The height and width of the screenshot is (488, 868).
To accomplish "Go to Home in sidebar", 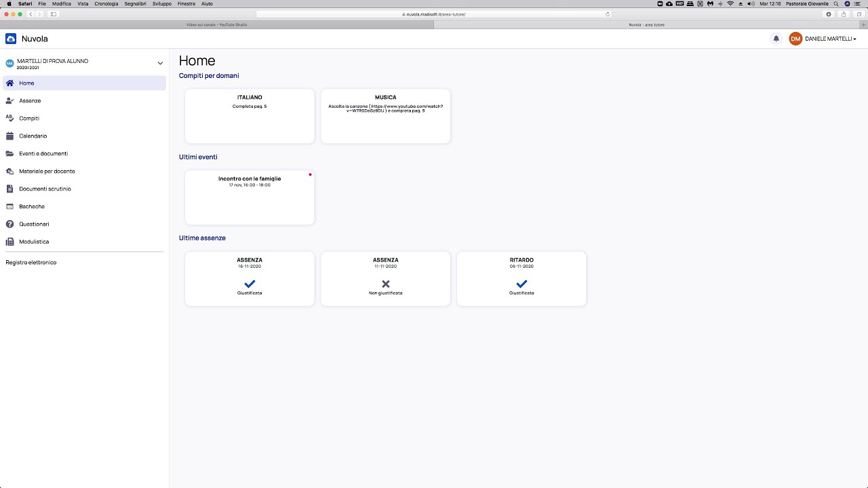I will pyautogui.click(x=84, y=83).
